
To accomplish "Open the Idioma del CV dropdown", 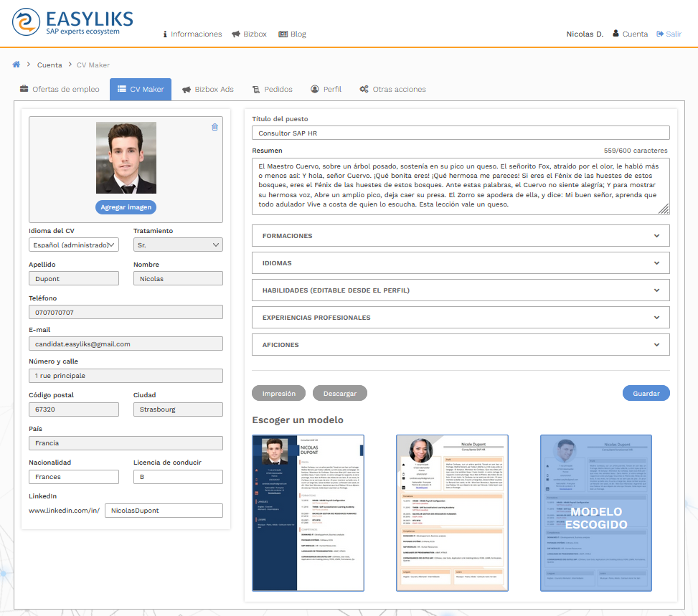I will (x=74, y=245).
